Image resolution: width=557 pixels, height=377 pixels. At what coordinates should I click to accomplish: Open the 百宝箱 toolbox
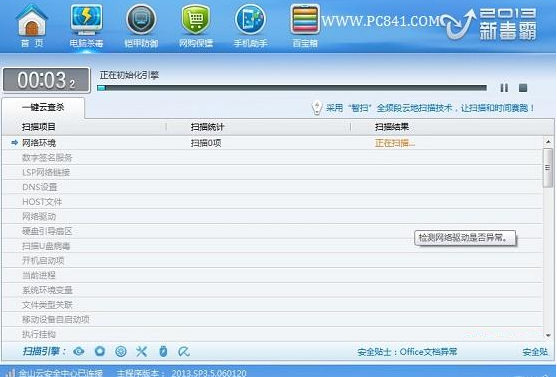coord(305,26)
